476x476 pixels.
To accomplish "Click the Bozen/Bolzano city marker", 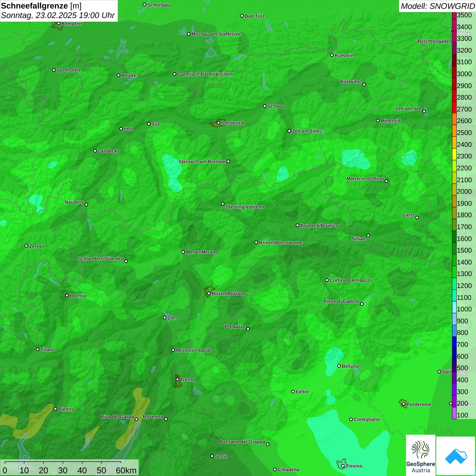I will [x=209, y=293].
